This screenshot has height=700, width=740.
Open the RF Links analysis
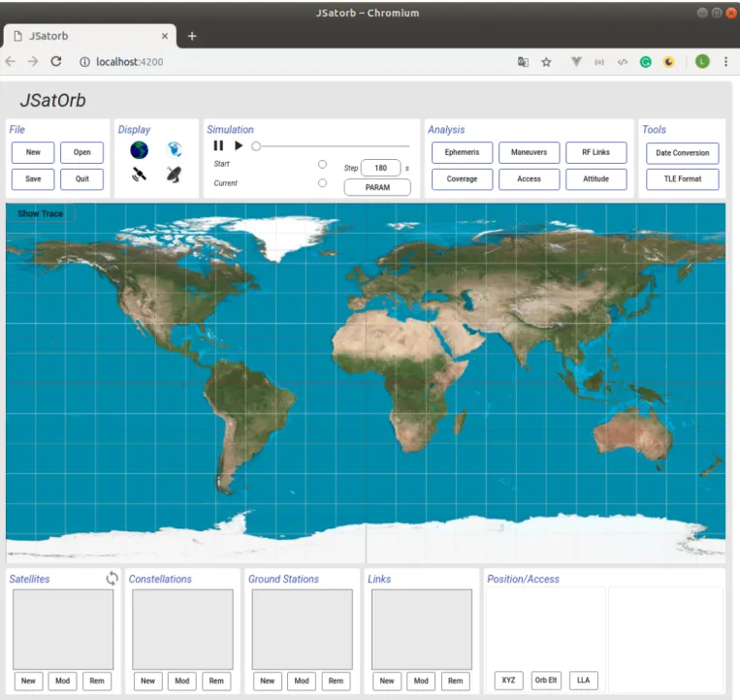pyautogui.click(x=596, y=152)
